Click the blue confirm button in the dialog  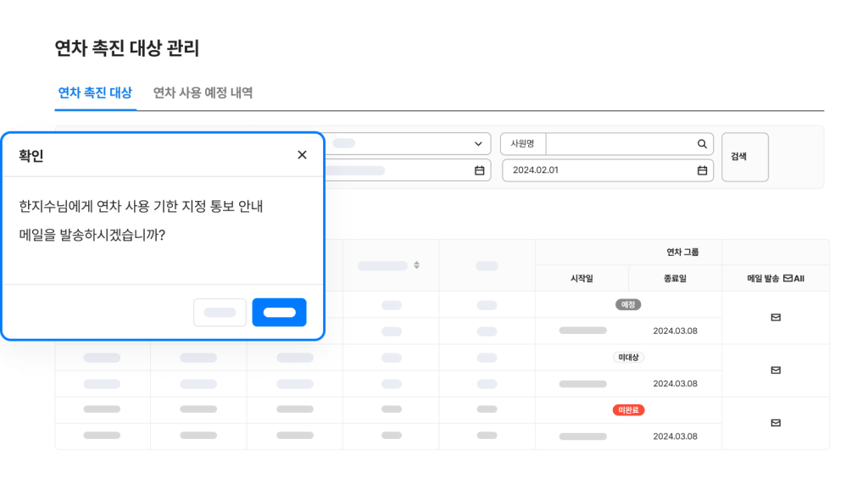[279, 312]
